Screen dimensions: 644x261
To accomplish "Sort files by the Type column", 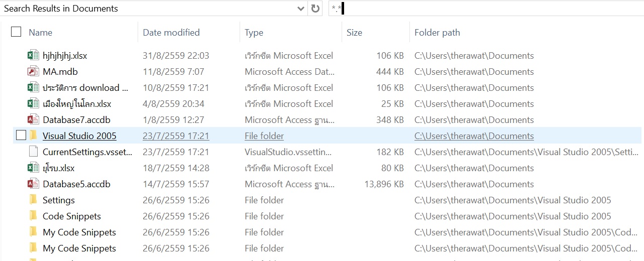I will pyautogui.click(x=254, y=33).
